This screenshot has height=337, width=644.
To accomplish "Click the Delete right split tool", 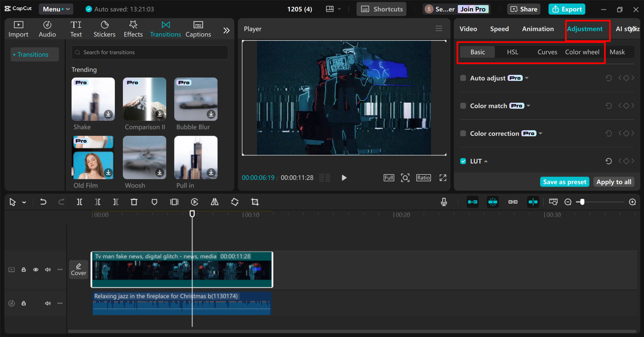I will click(116, 202).
